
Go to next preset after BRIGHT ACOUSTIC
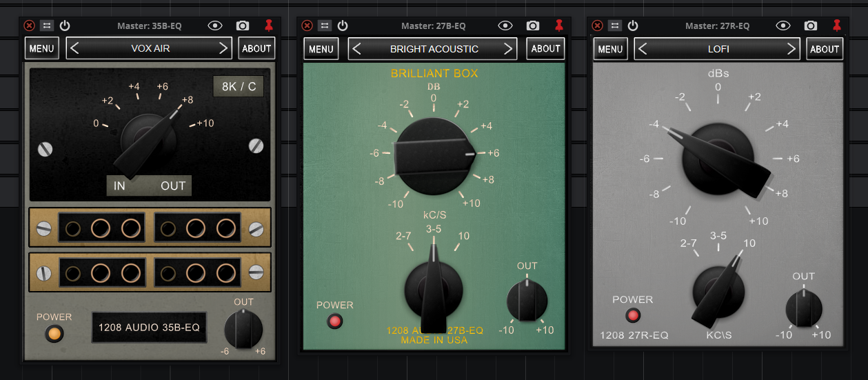[508, 48]
